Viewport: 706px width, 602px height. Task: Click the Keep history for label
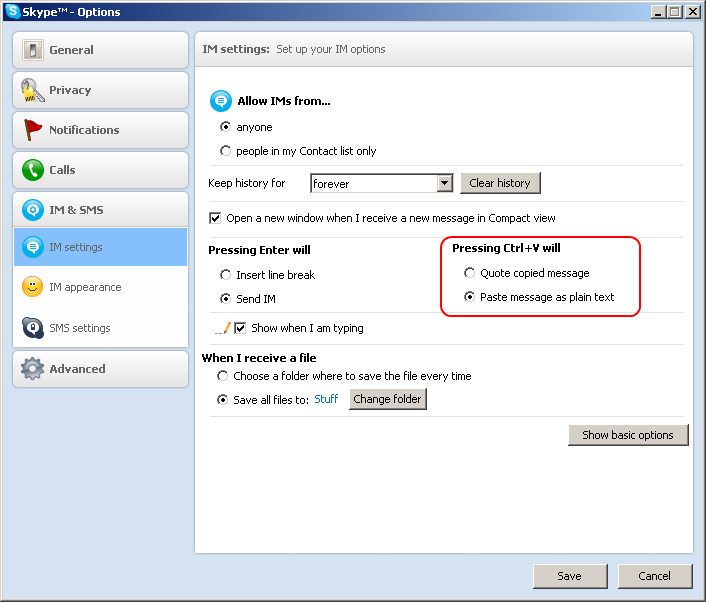click(247, 183)
